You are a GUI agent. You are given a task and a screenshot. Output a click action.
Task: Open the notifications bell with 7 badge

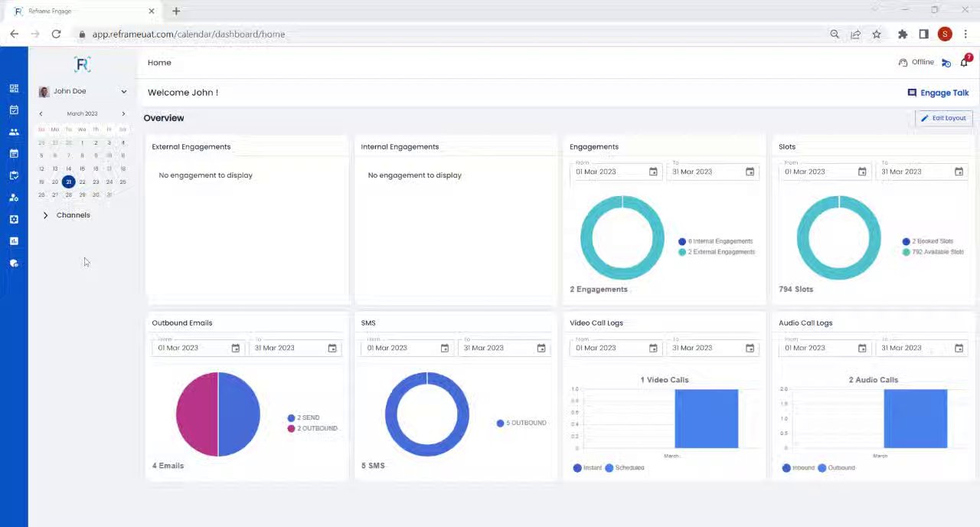click(x=965, y=62)
